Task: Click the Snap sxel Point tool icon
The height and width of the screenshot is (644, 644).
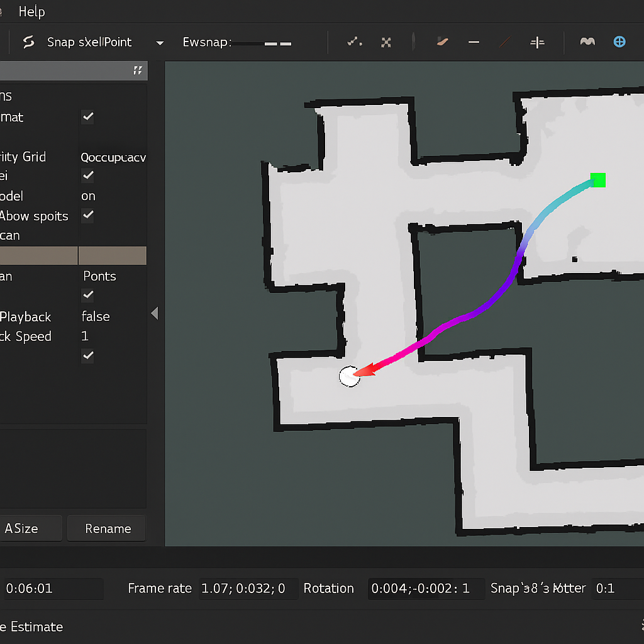Action: point(28,42)
